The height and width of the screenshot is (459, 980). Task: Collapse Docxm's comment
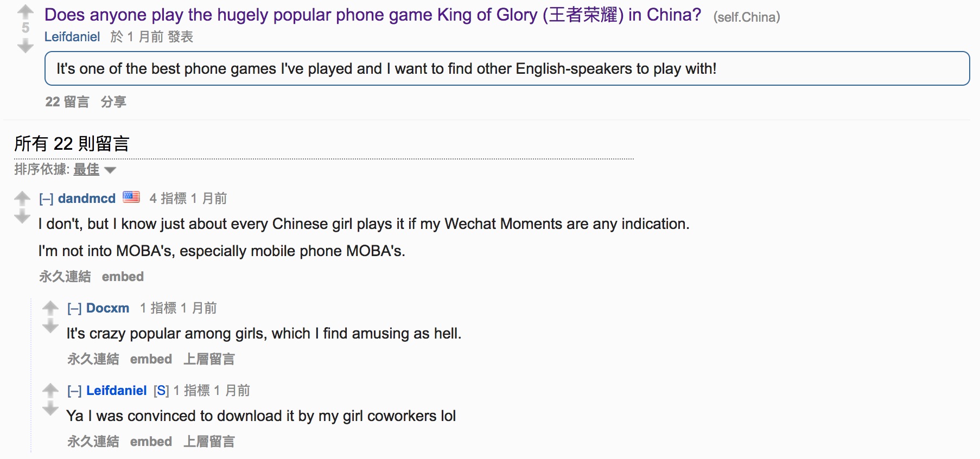point(74,308)
